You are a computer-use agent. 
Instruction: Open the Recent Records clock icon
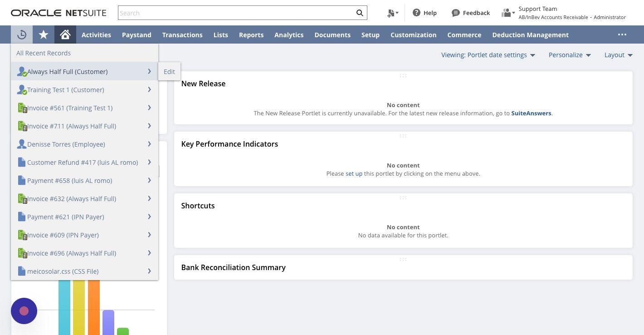pos(21,34)
